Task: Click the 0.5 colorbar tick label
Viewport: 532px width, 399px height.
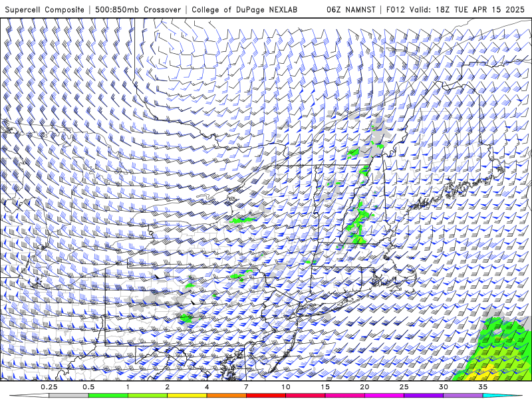Action: click(x=88, y=387)
